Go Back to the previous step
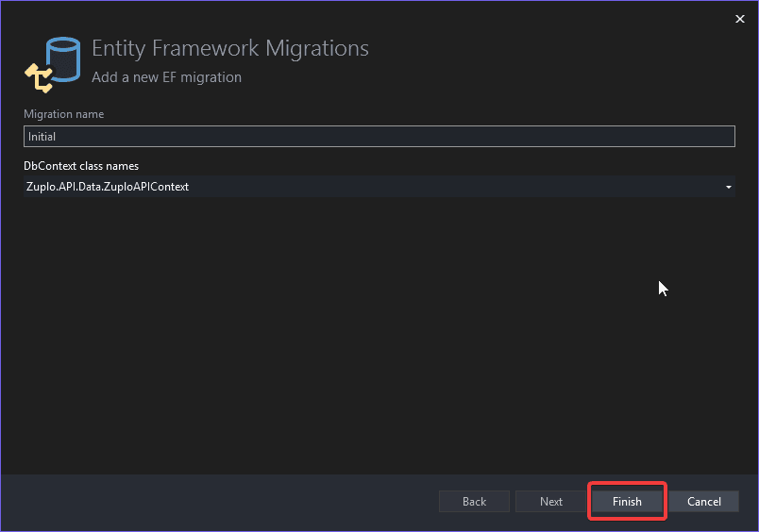The height and width of the screenshot is (532, 759). click(474, 502)
